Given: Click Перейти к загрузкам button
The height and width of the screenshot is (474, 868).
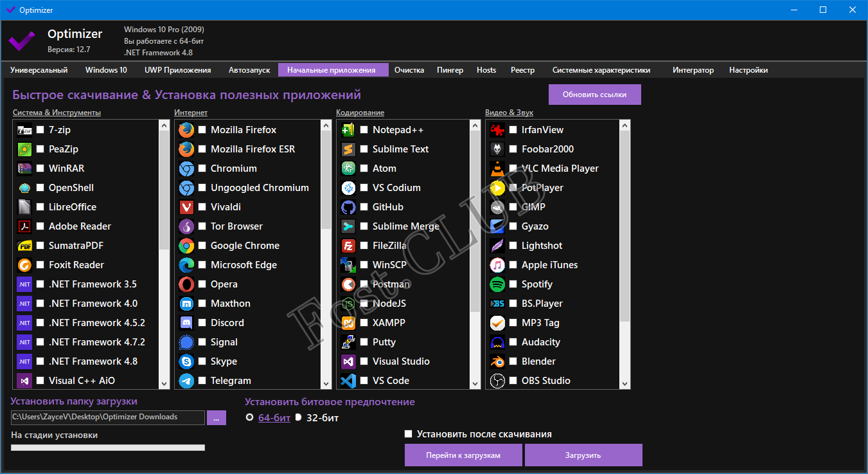Looking at the screenshot, I should [x=464, y=455].
